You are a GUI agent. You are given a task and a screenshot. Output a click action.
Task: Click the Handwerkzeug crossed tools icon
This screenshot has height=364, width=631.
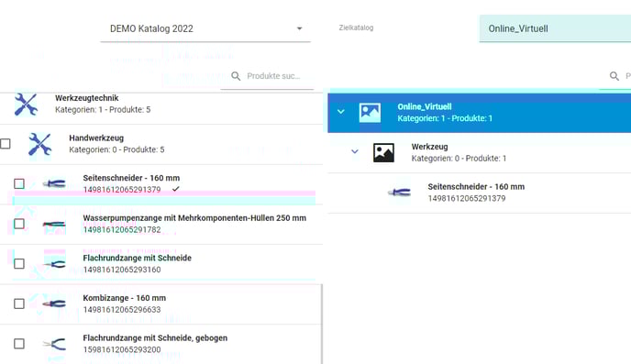click(x=39, y=144)
